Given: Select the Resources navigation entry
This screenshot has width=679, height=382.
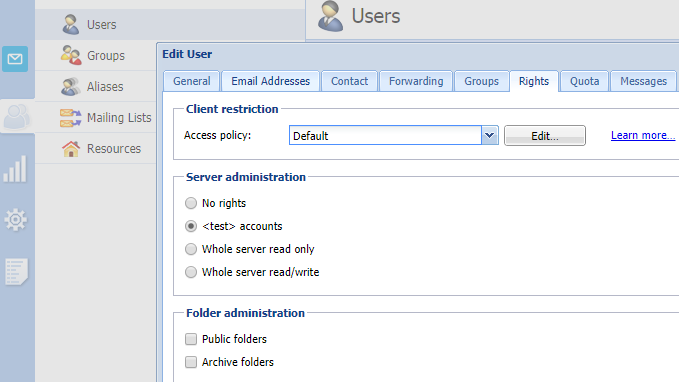Looking at the screenshot, I should (x=96, y=149).
